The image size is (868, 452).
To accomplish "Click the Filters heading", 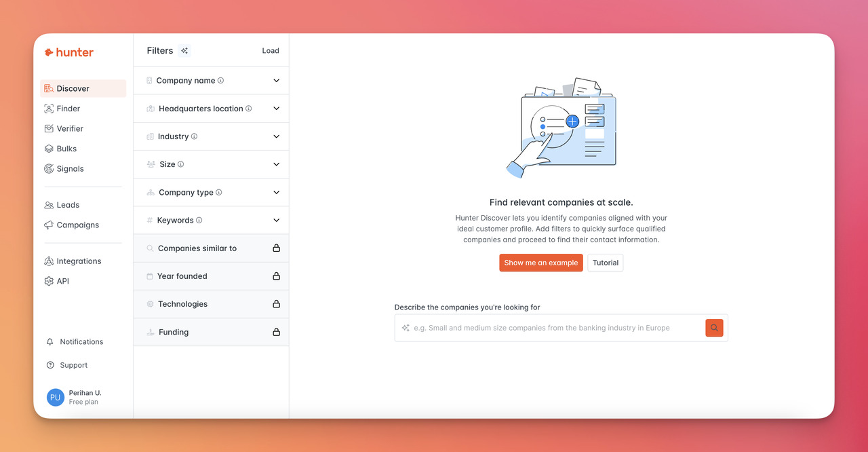I will point(160,50).
